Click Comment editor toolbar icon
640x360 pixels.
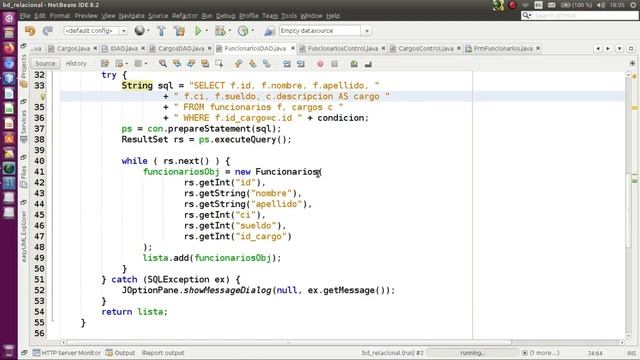pyautogui.click(x=354, y=64)
